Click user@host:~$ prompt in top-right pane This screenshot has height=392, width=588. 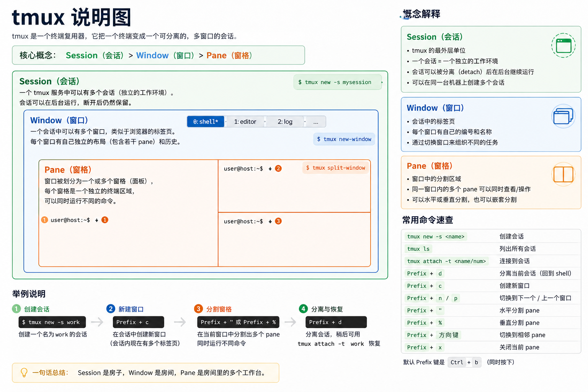coord(243,168)
